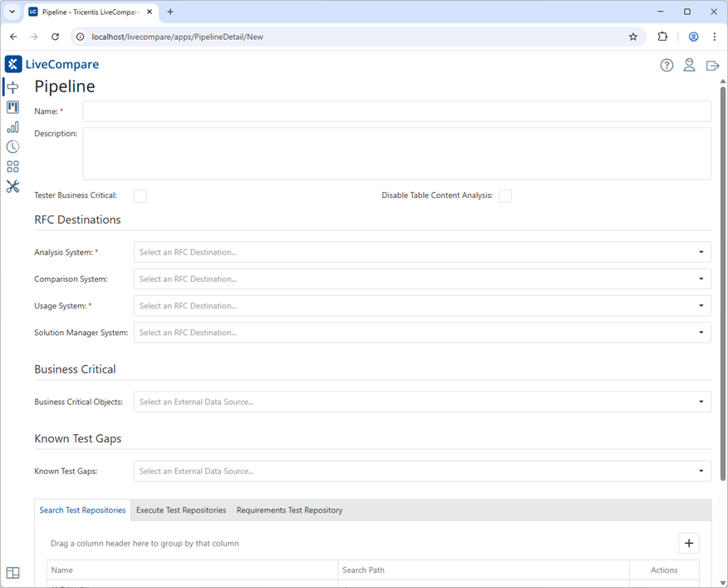Sort by the Search Path column header
728x588 pixels.
(484, 570)
